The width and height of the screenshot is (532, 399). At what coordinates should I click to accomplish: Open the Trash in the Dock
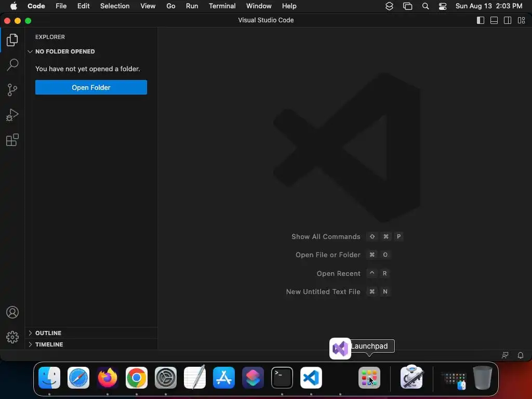483,378
